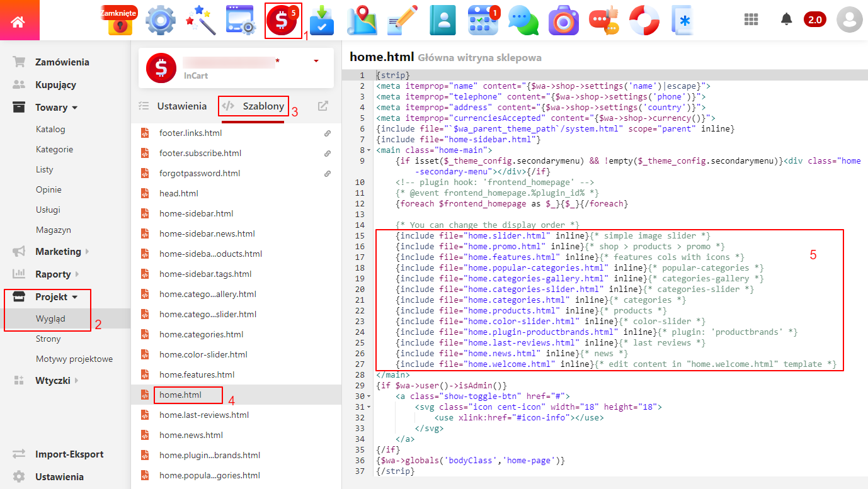
Task: Open the teal contacts book app
Action: (x=442, y=20)
